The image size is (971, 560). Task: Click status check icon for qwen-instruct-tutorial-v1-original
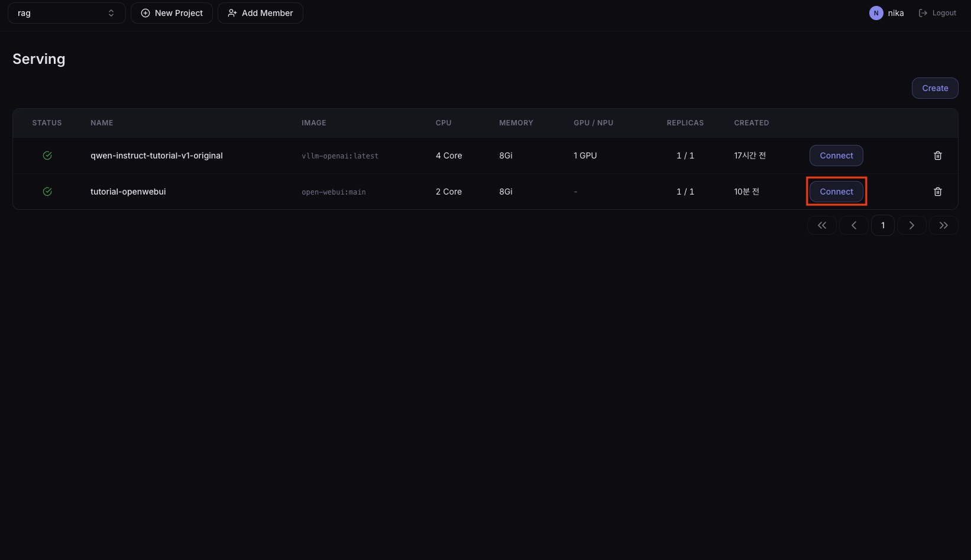pos(47,156)
